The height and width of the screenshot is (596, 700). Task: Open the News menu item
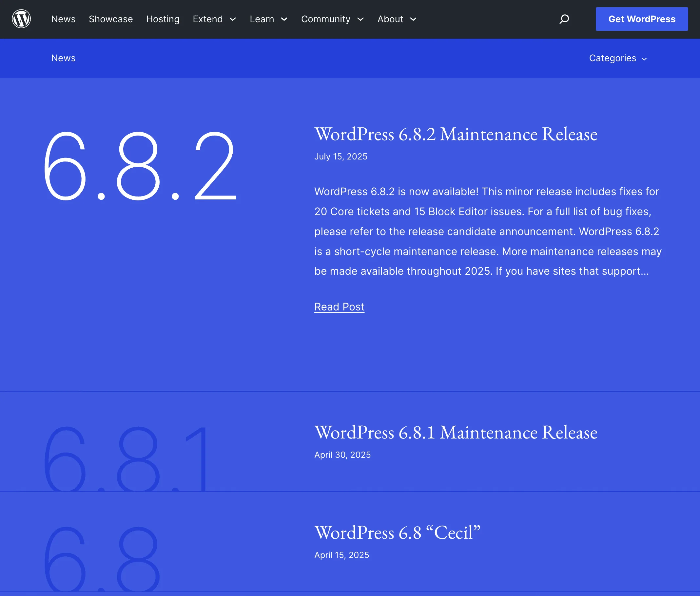click(63, 19)
